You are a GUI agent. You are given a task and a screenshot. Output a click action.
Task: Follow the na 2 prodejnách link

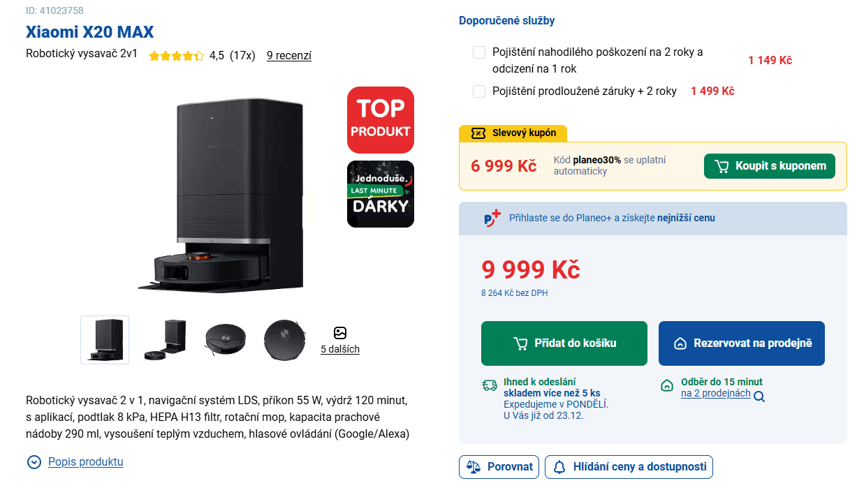pos(717,394)
